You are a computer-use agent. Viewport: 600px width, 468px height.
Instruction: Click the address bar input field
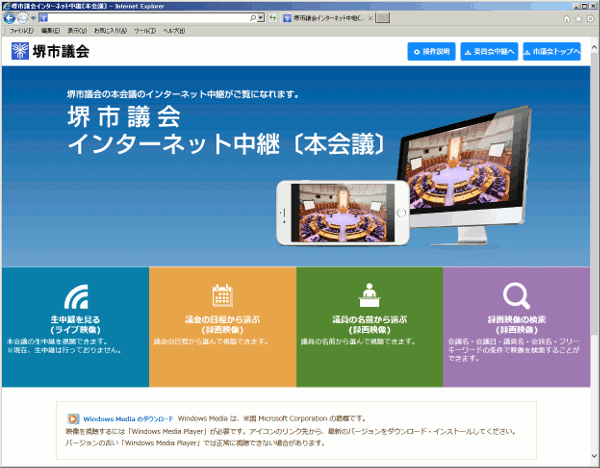pyautogui.click(x=147, y=18)
